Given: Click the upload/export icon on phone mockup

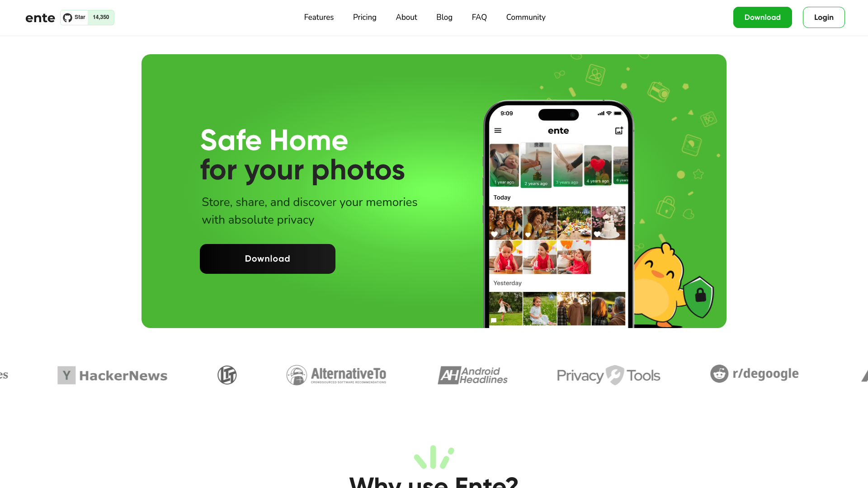Looking at the screenshot, I should [619, 131].
